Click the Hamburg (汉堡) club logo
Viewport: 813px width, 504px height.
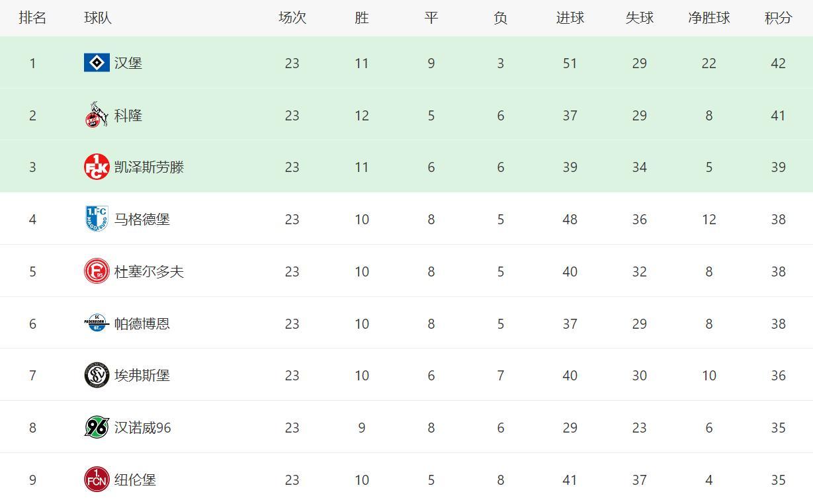[97, 63]
